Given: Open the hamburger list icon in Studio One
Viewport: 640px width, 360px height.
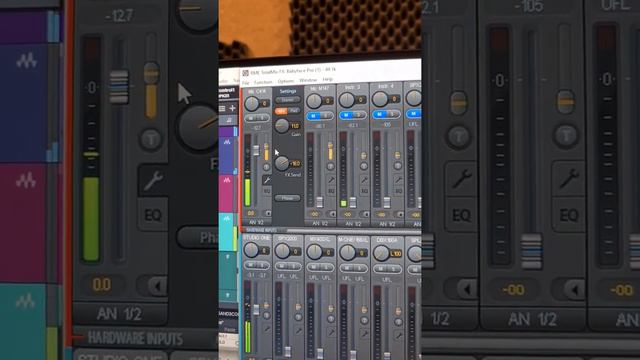Looking at the screenshot, I should (x=222, y=108).
